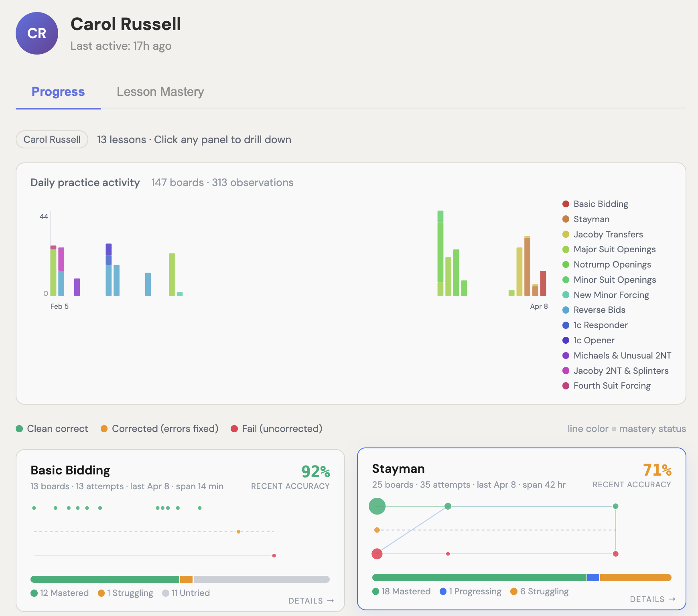Viewport: 698px width, 616px height.
Task: Select the Basic Bidding legend dot
Action: [565, 204]
